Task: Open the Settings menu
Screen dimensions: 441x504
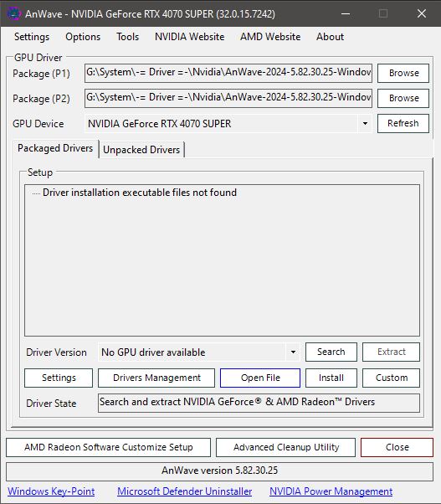Action: pyautogui.click(x=32, y=37)
